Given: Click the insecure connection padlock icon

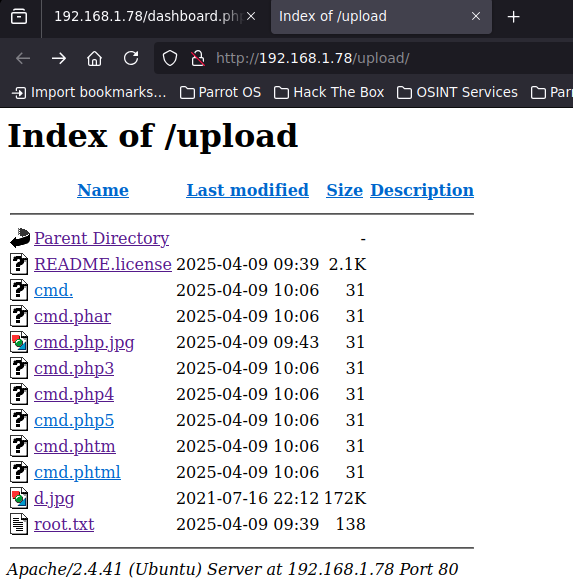Looking at the screenshot, I should tap(198, 58).
